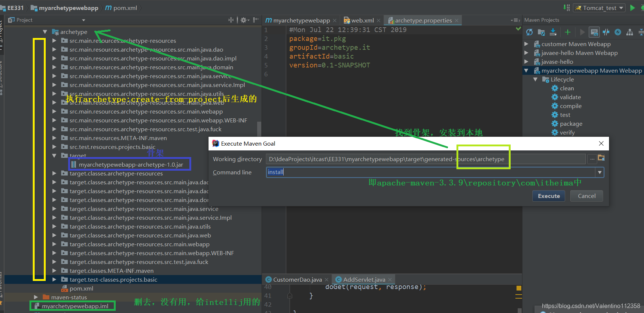Click myarchetypewebapp breadcrumb item
Screen dimensions: 644x313
(64, 8)
